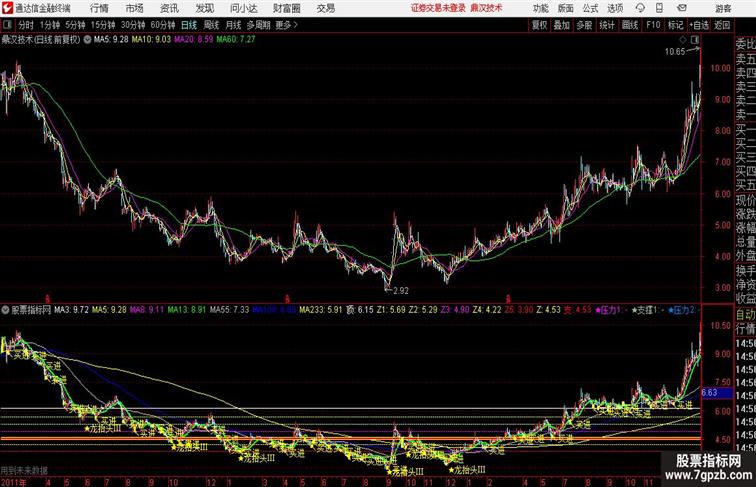Click 证券交易未登录 login status link
Viewport: 756px width, 487px height.
point(439,8)
